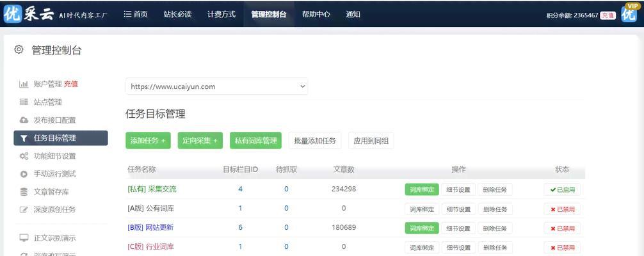Click the gears icon for 功能细节设置
This screenshot has width=644, height=256.
[x=24, y=156]
